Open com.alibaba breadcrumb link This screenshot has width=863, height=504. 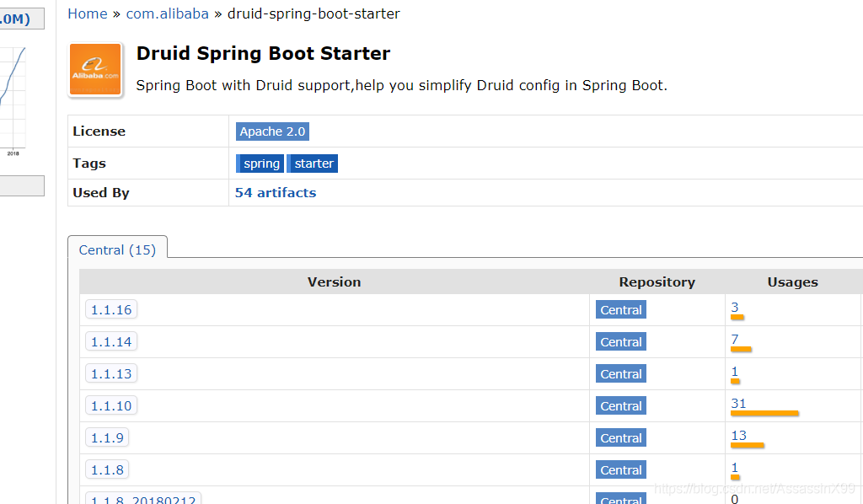[168, 13]
